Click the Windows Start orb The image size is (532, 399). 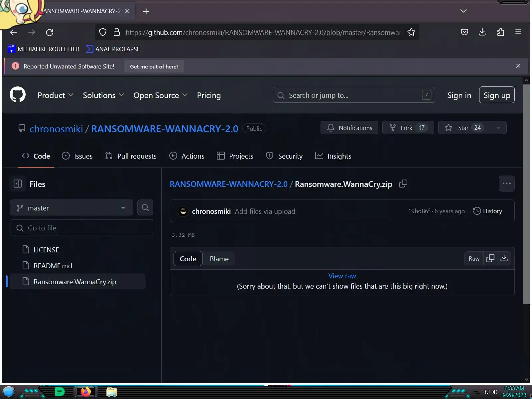(x=9, y=392)
